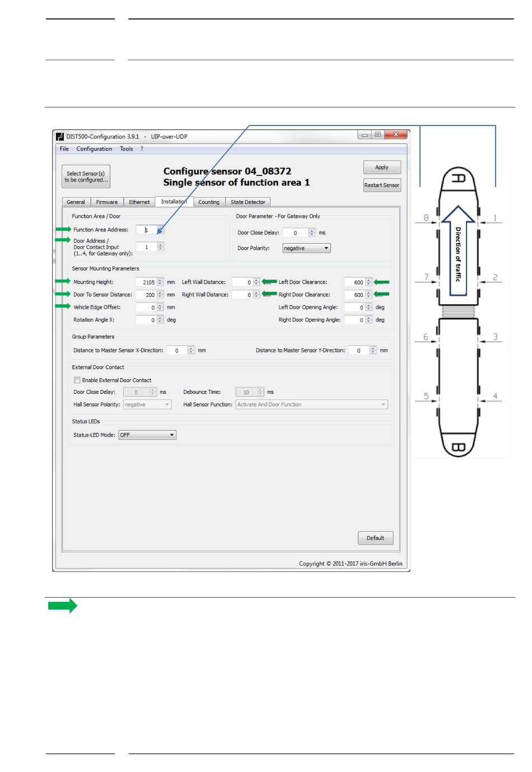The image size is (532, 772).
Task: Click the "Status LEDs" group label
Action: coord(86,421)
